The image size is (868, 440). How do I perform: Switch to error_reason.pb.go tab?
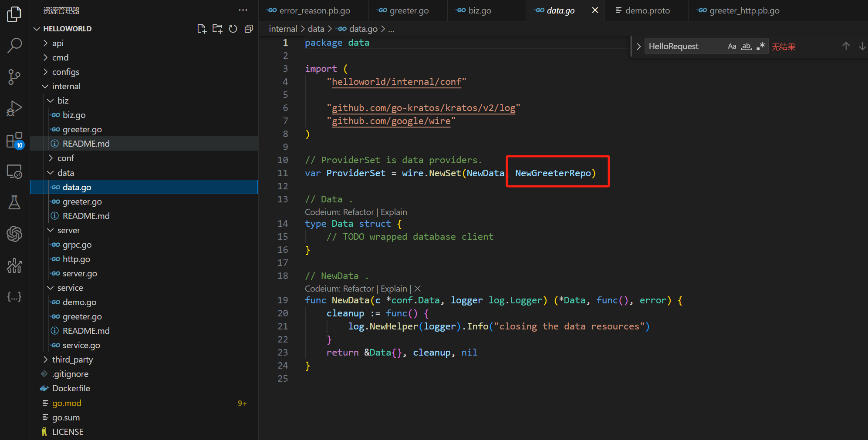[x=314, y=10]
